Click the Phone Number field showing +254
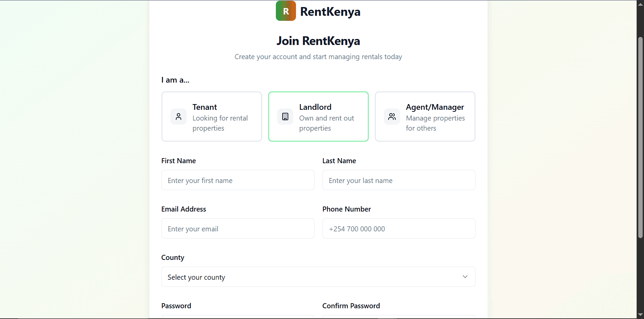Image resolution: width=644 pixels, height=319 pixels. click(x=399, y=228)
